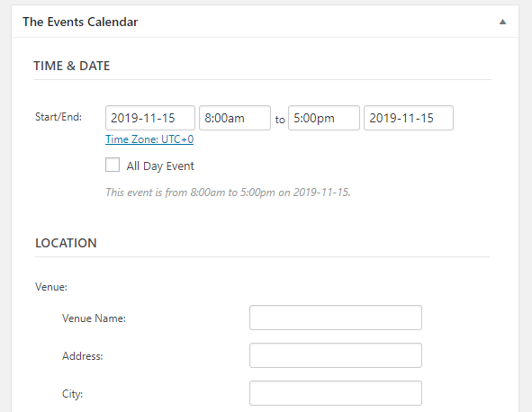The image size is (532, 412).
Task: Focus the City text box
Action: pyautogui.click(x=336, y=393)
